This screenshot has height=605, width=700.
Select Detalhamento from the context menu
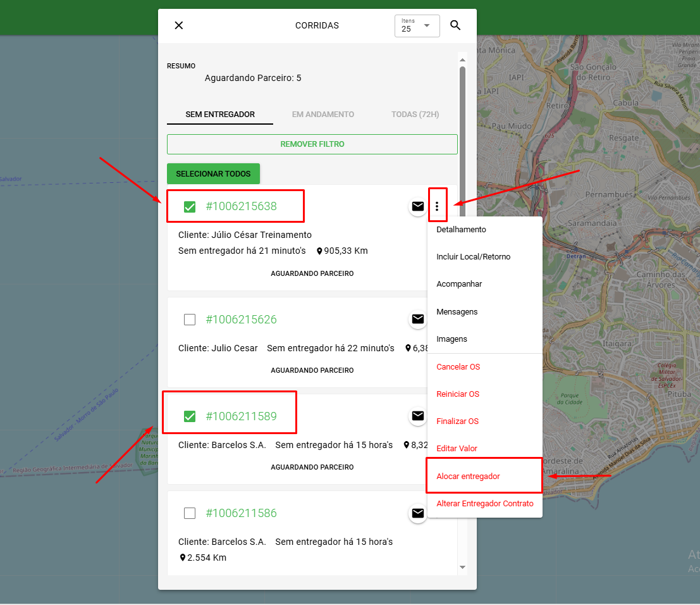click(485, 230)
